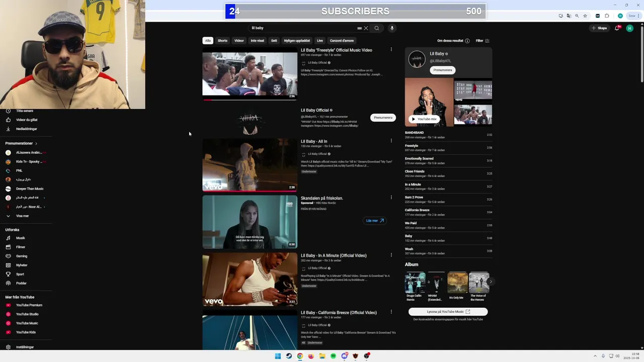
Task: Open YouTube notifications bell
Action: click(x=617, y=28)
